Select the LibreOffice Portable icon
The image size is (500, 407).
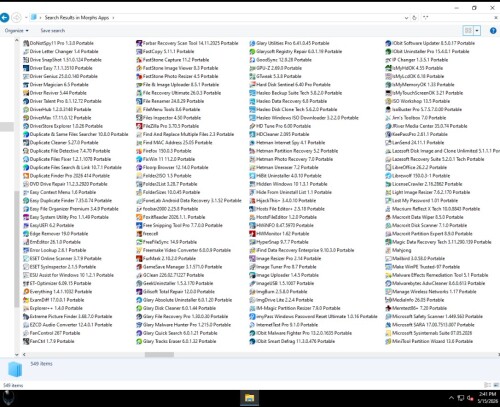[388, 167]
